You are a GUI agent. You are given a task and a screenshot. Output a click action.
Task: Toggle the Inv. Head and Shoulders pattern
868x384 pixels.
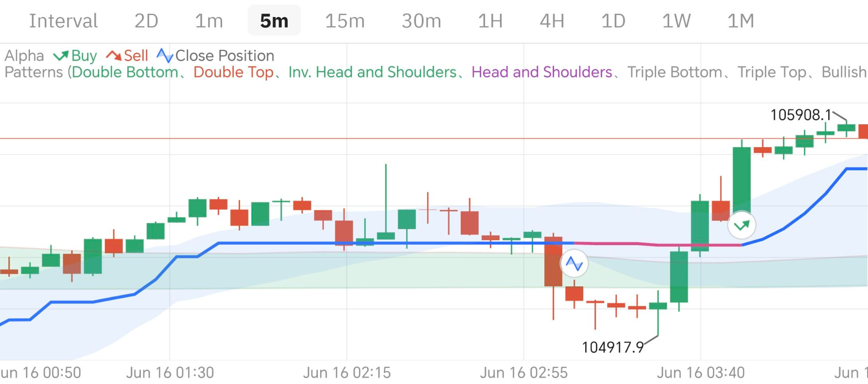tap(371, 72)
